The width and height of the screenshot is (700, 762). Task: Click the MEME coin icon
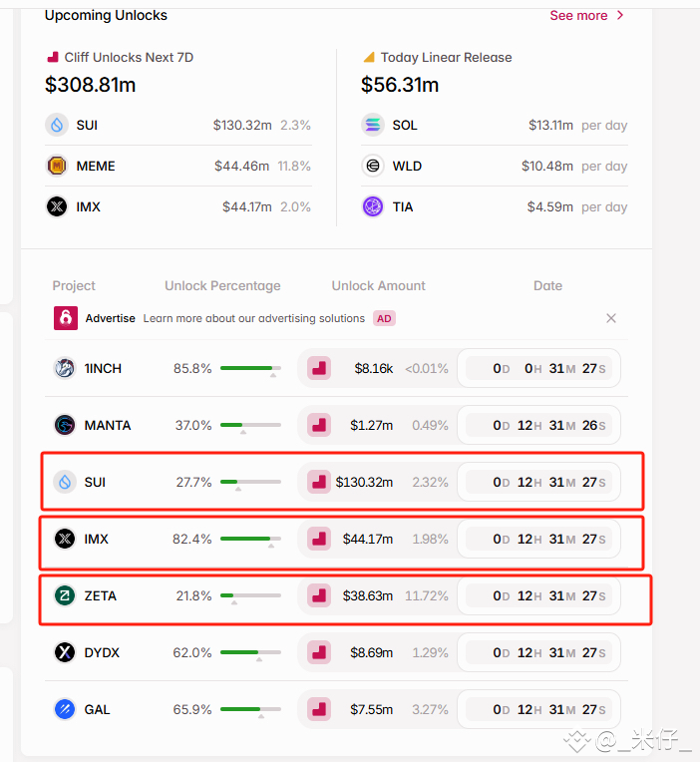coord(57,166)
